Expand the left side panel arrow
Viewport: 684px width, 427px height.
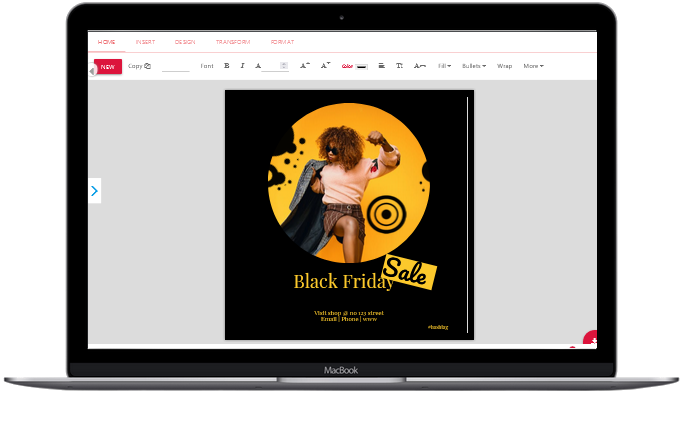click(94, 191)
